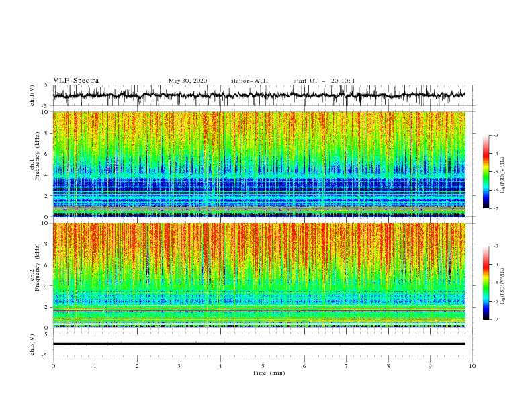Image resolution: width=532 pixels, height=411 pixels.
Task: Click the flat black ch.3 voltage trace
Action: [x=259, y=344]
